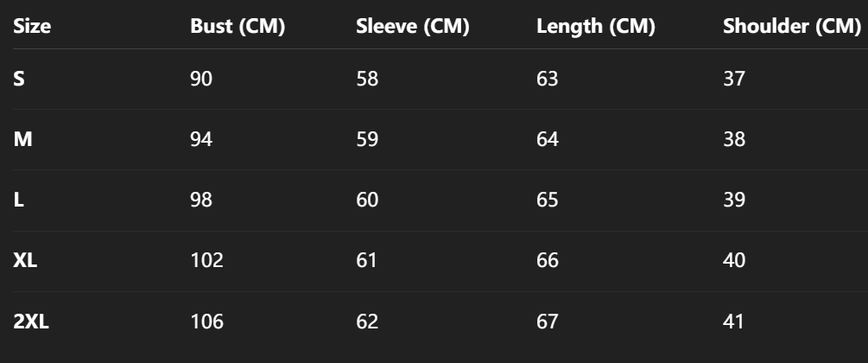Select the Shoulder (CM) column header
The height and width of the screenshot is (363, 868).
click(791, 27)
